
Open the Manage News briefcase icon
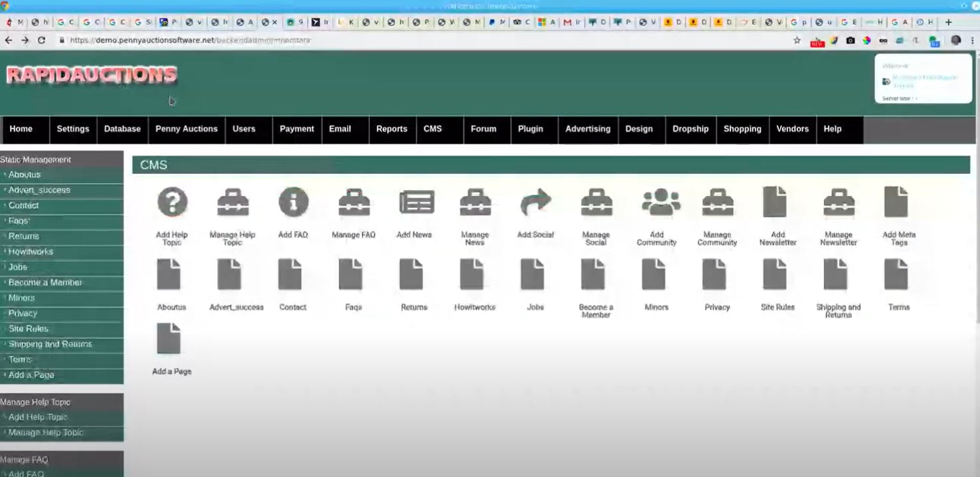click(475, 203)
